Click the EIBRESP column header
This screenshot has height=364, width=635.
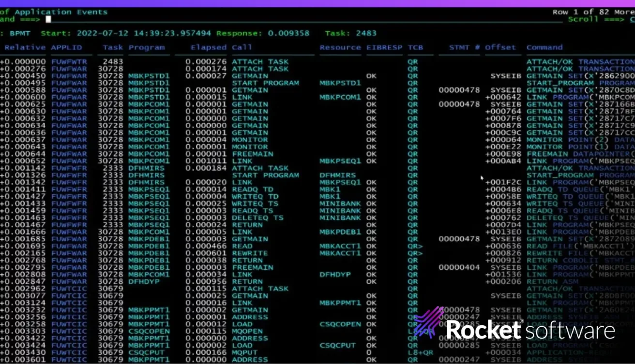click(384, 47)
